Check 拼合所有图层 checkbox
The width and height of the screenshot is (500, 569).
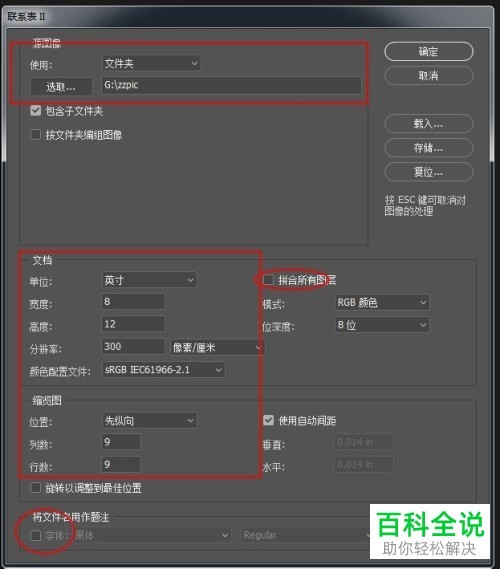(269, 279)
